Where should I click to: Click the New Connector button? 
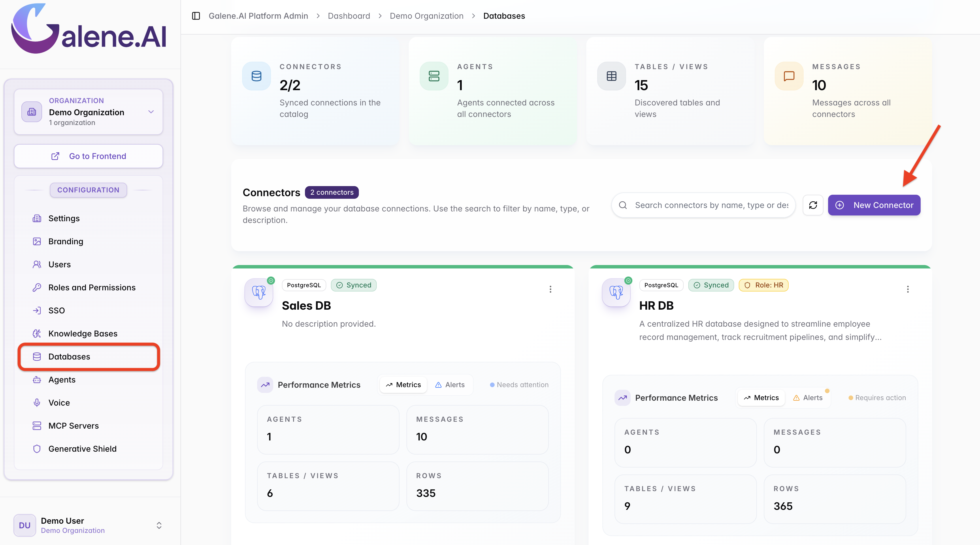[874, 205]
